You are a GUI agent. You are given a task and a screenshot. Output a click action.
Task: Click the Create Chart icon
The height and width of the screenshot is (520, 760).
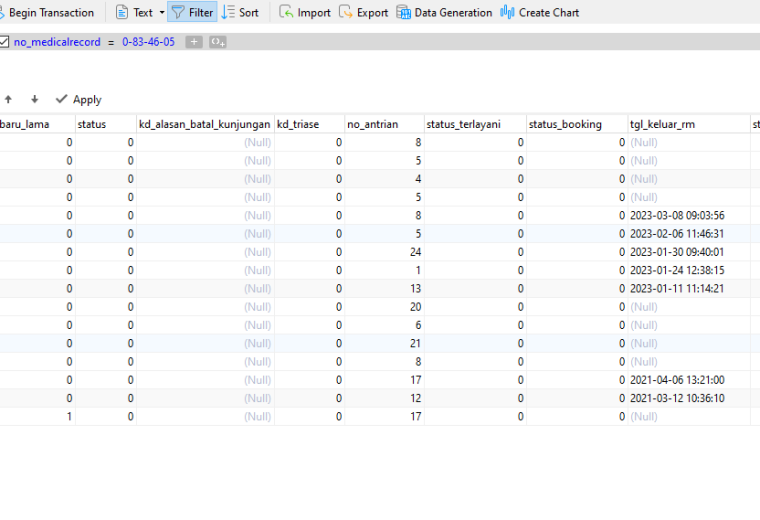(x=507, y=13)
